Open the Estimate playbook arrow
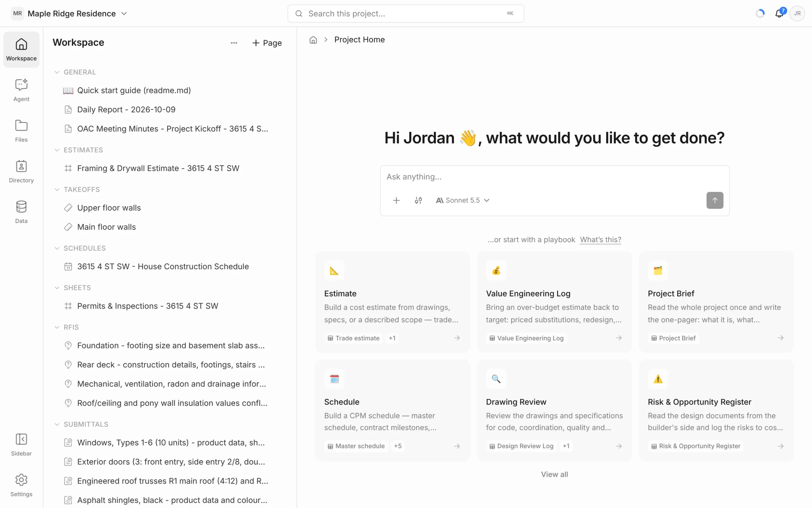 tap(457, 338)
